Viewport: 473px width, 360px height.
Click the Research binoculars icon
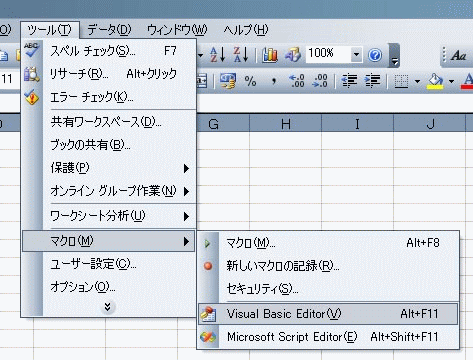(x=32, y=74)
